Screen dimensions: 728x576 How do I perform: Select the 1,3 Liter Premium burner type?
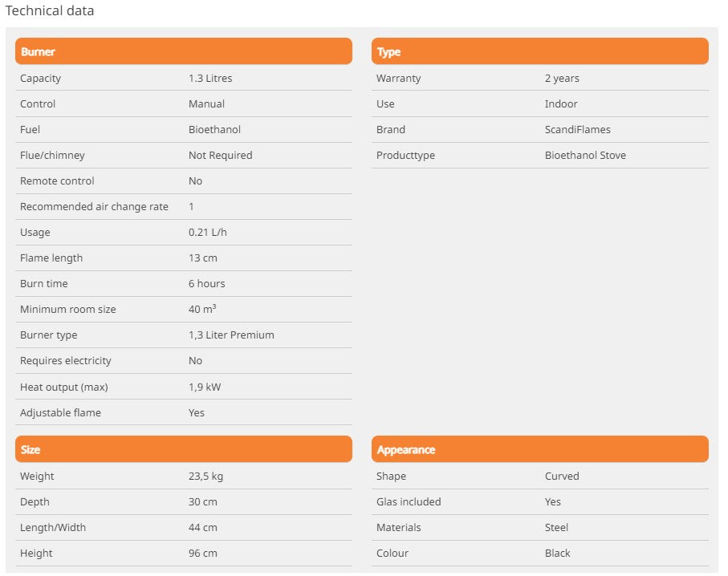click(x=231, y=335)
